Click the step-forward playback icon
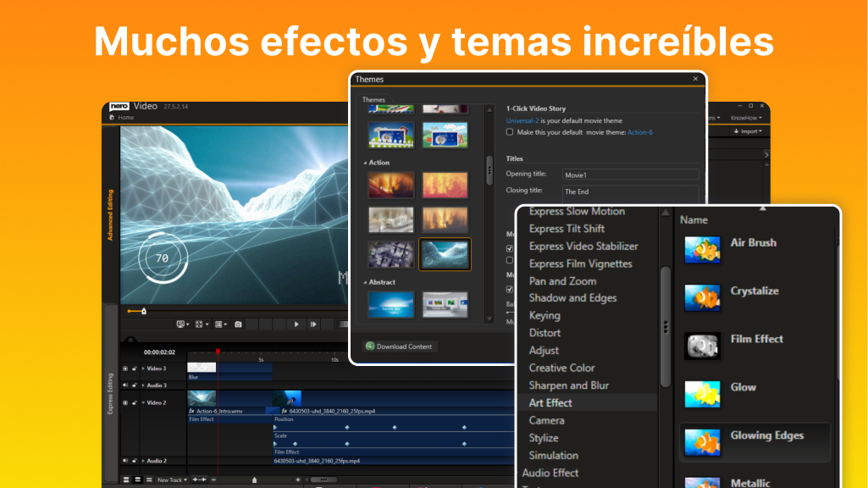868x488 pixels. (x=313, y=324)
